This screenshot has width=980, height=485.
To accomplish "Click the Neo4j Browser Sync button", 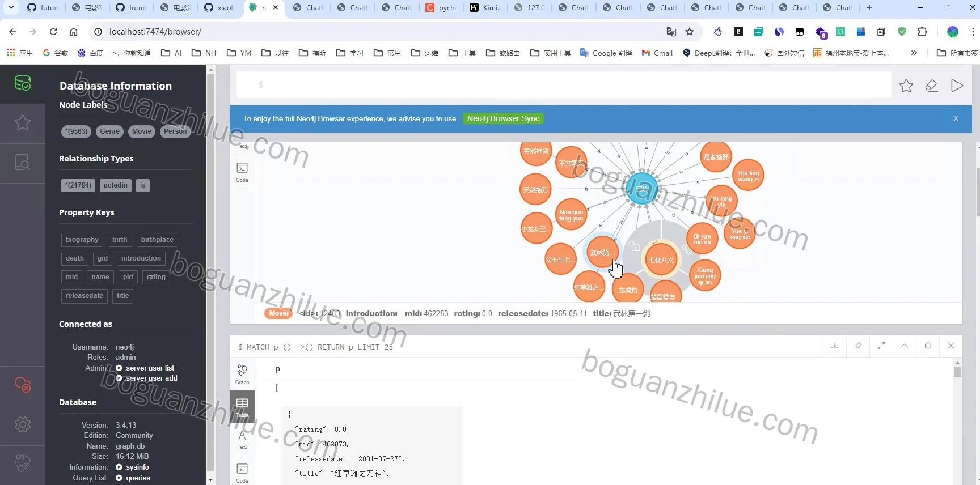I will [x=503, y=118].
